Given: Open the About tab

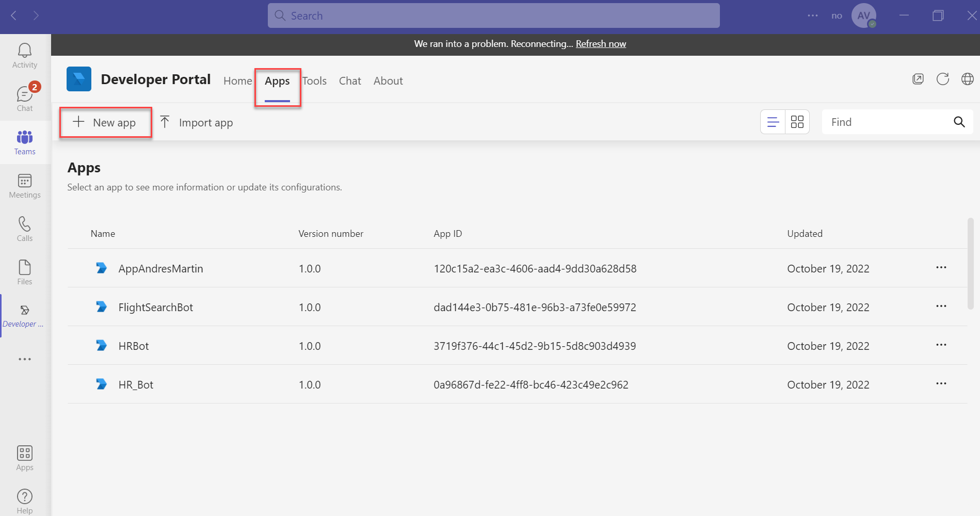Looking at the screenshot, I should tap(388, 81).
